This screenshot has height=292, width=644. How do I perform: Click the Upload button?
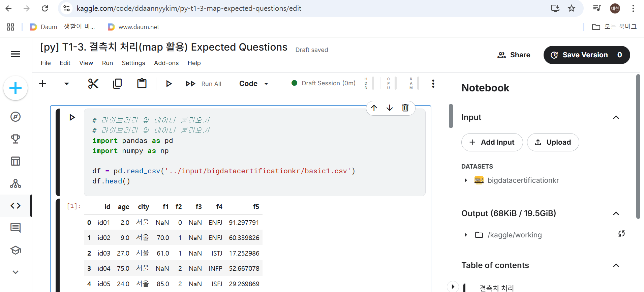553,142
